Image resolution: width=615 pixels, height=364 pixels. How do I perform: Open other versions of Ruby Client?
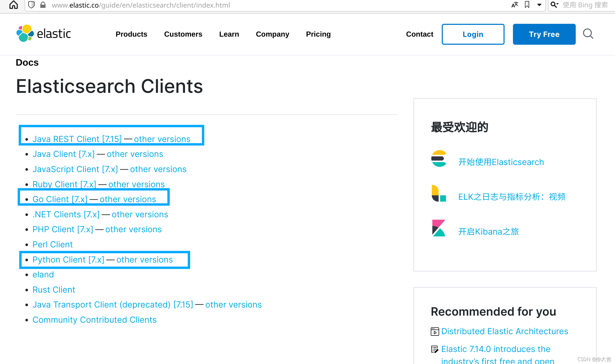pos(136,184)
